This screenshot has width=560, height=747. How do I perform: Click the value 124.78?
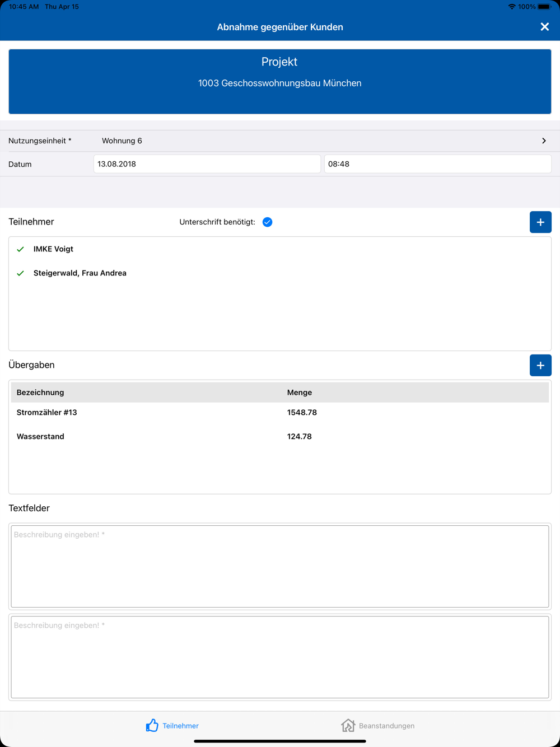(x=300, y=437)
